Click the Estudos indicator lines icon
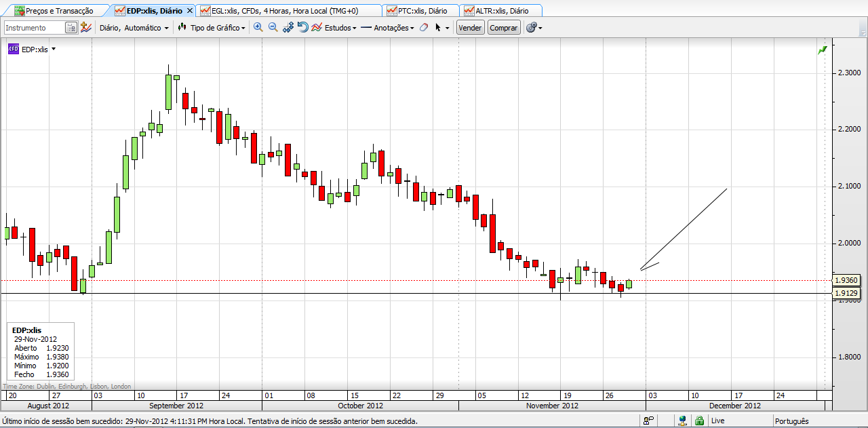The height and width of the screenshot is (428, 868). [x=317, y=28]
